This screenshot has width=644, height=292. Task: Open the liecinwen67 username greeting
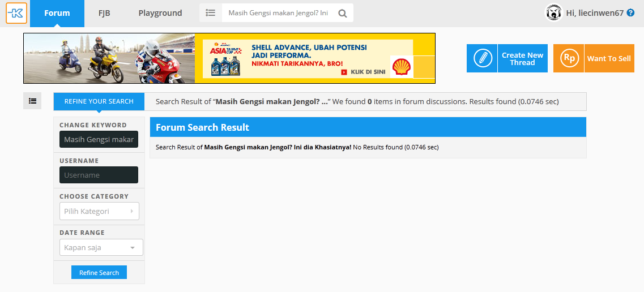[595, 13]
